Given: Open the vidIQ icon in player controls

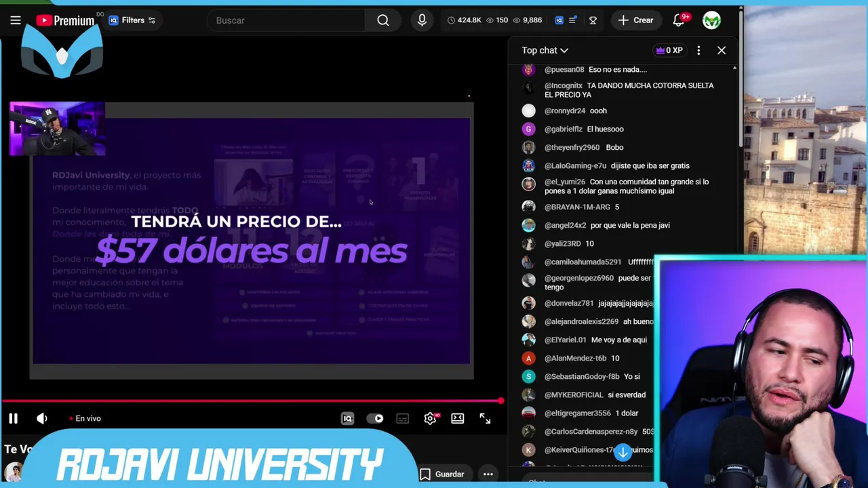Looking at the screenshot, I should (x=347, y=418).
